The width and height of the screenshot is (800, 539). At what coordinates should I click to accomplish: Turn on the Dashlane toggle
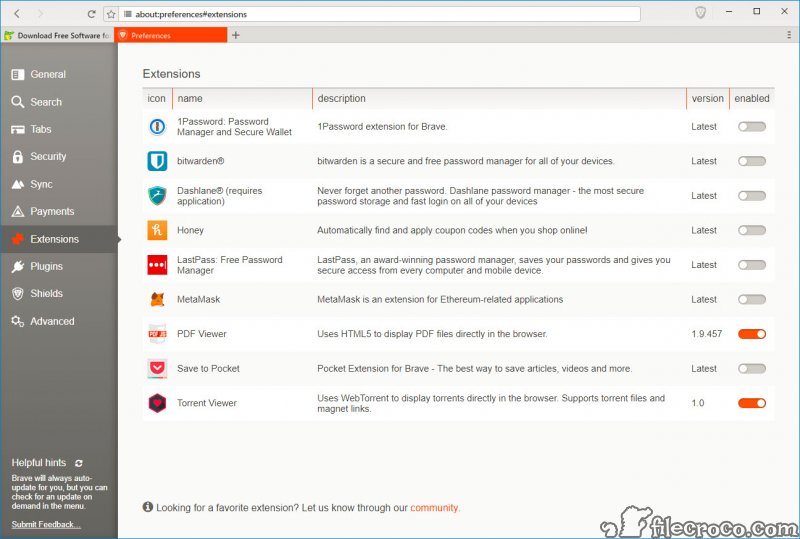(752, 195)
